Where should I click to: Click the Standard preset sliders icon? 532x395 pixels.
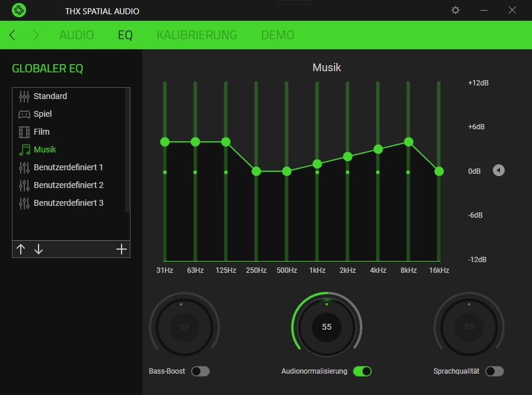24,96
